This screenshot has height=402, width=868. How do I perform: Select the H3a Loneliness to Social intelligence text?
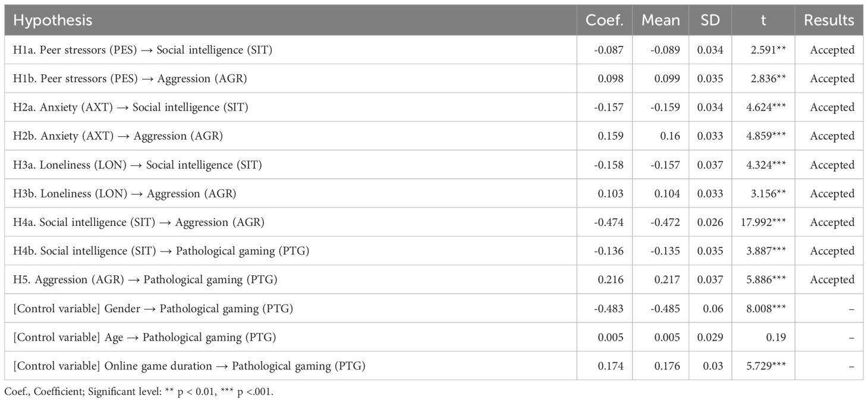click(x=137, y=165)
